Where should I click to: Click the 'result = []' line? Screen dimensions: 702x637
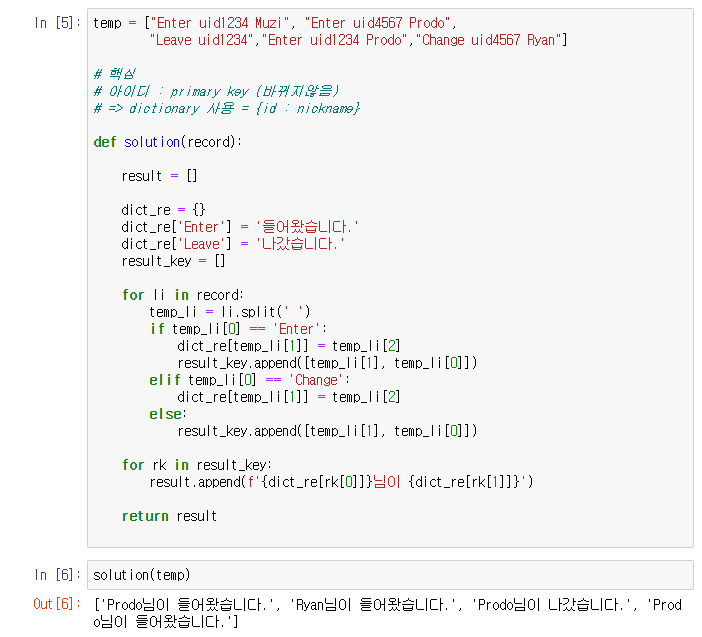tap(159, 176)
